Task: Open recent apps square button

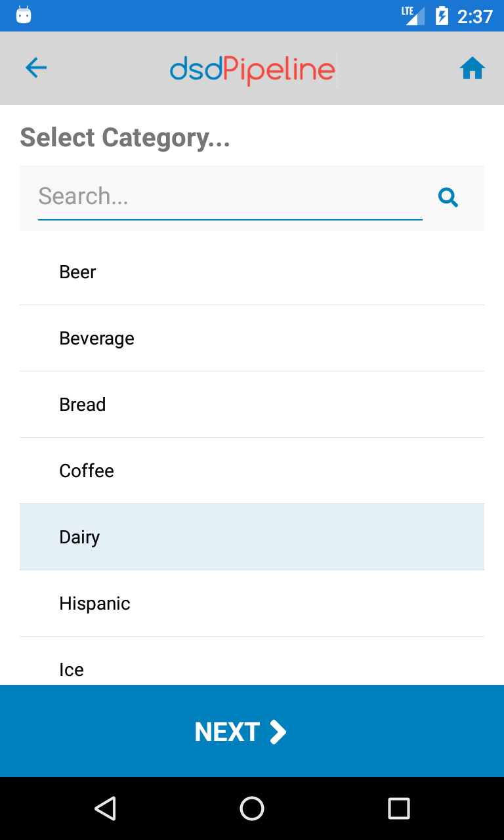Action: tap(398, 808)
